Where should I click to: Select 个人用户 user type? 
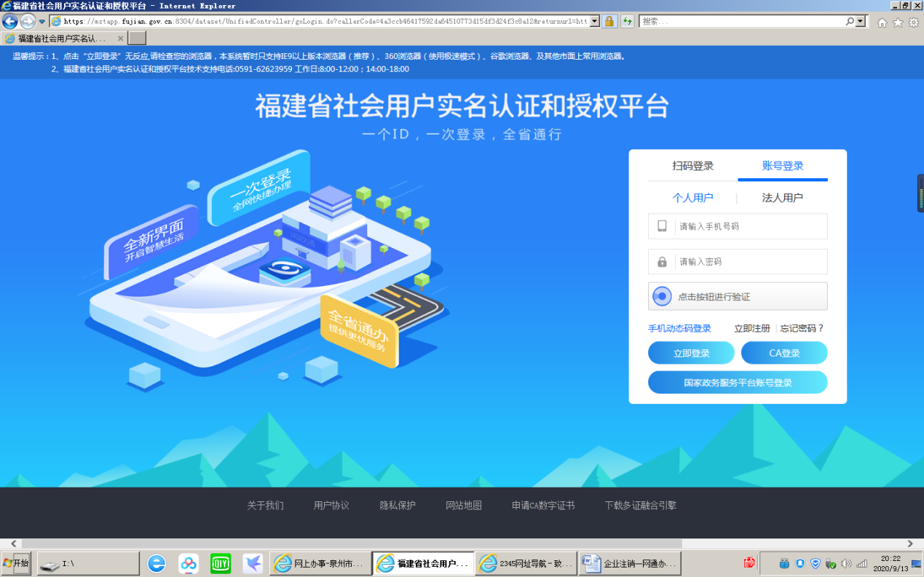692,198
